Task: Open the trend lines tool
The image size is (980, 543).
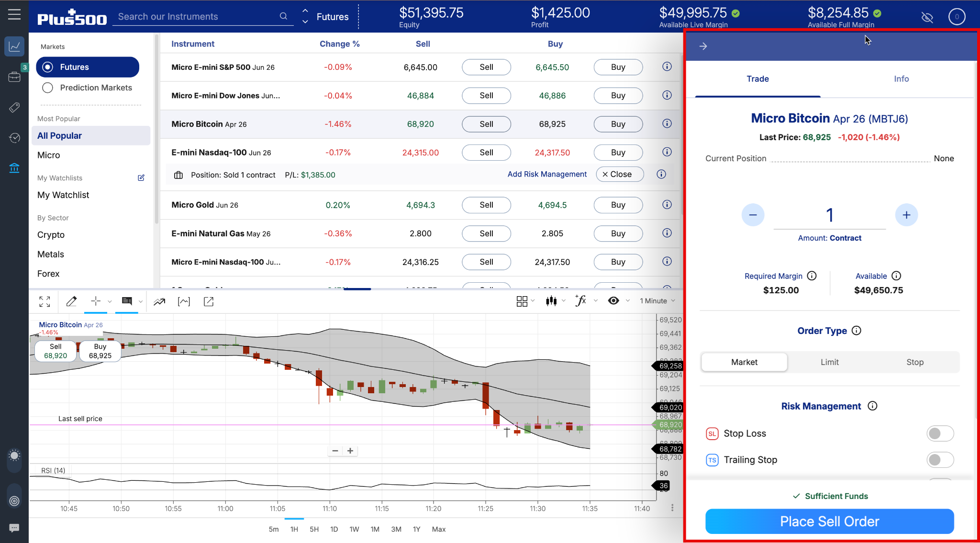Action: (x=159, y=301)
